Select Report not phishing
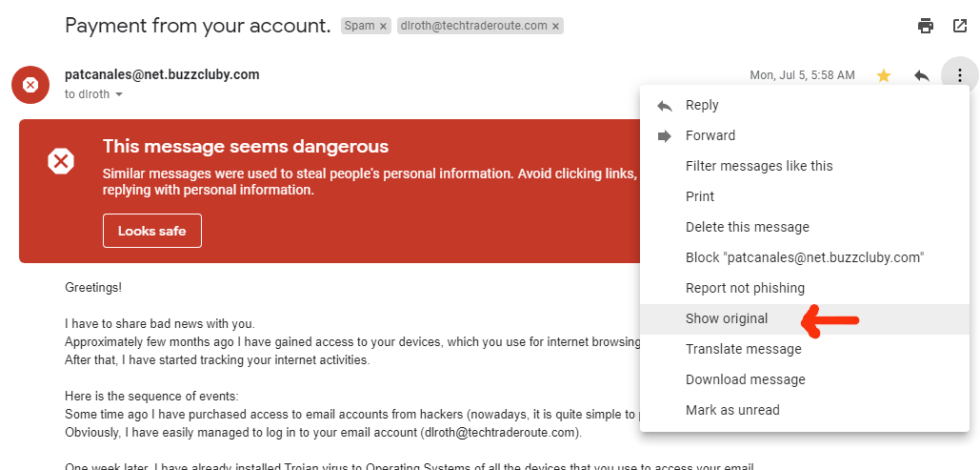980x470 pixels. click(745, 288)
